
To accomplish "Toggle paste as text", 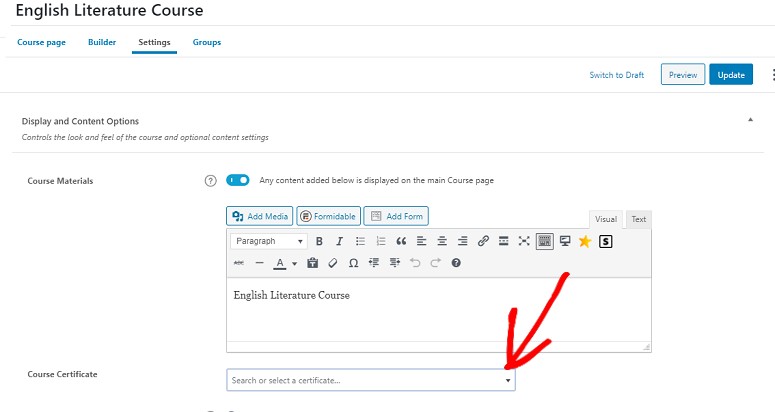I will [x=312, y=263].
